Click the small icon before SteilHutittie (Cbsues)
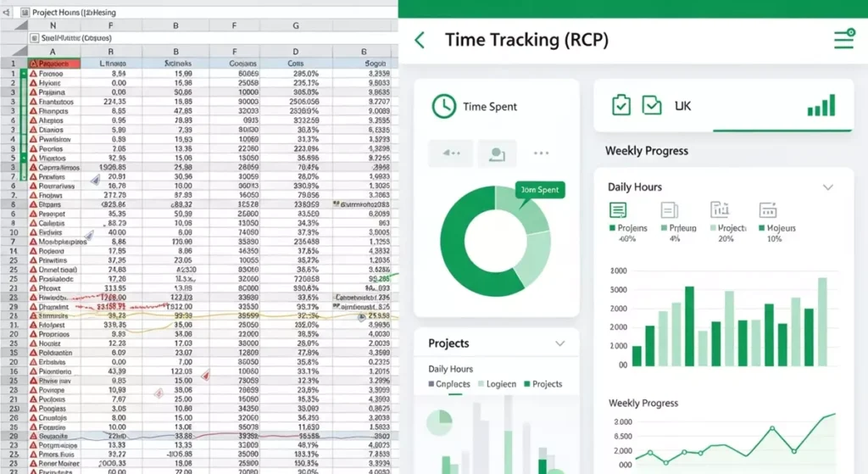The height and width of the screenshot is (474, 868). pyautogui.click(x=34, y=37)
